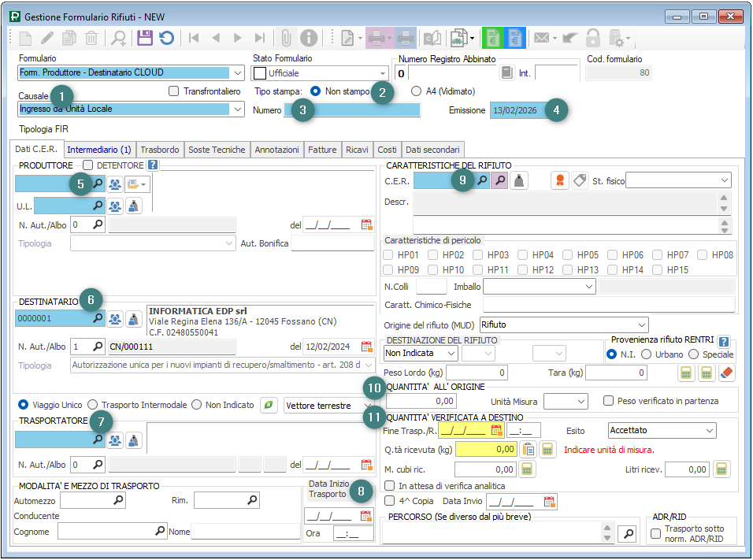Click the calculator icon beside Q.tà ricevuta

tap(547, 449)
